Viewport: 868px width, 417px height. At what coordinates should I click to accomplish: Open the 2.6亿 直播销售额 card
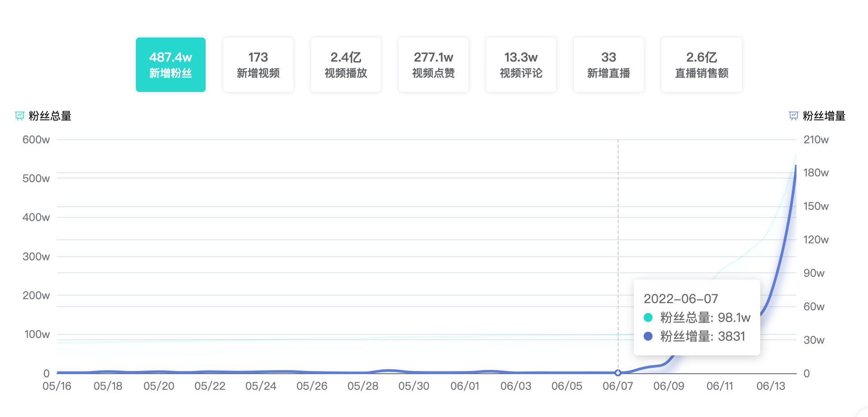pos(702,65)
